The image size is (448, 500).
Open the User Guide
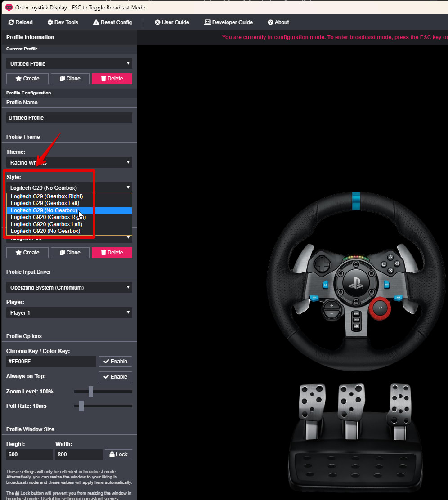tap(172, 22)
